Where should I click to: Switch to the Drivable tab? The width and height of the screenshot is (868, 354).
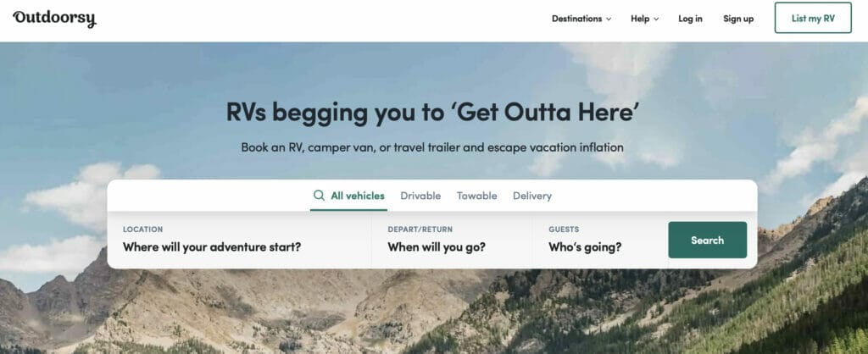coord(420,196)
